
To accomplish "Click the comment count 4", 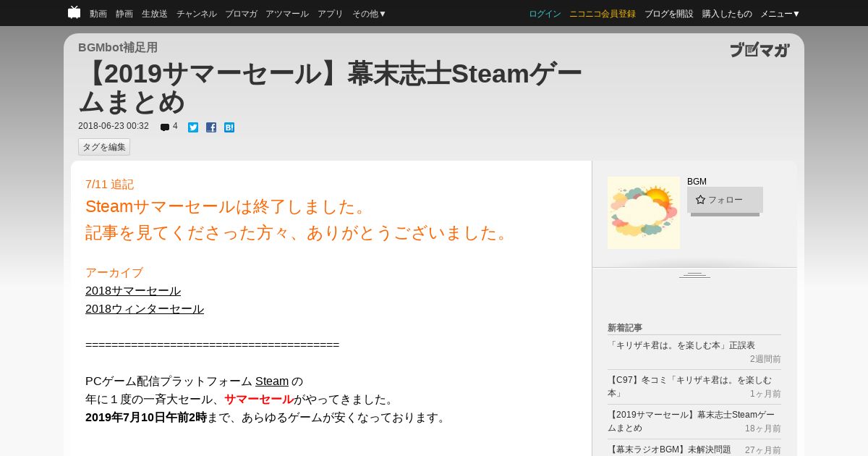I will click(x=175, y=126).
